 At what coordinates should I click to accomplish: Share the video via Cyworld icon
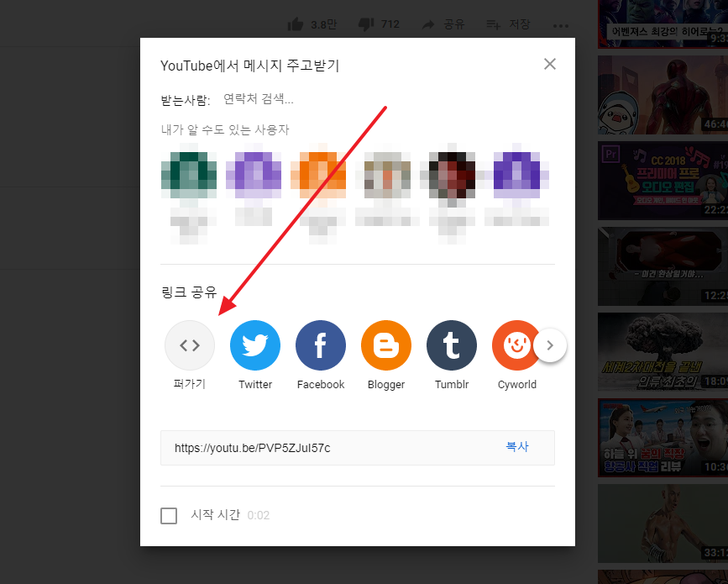coord(516,345)
